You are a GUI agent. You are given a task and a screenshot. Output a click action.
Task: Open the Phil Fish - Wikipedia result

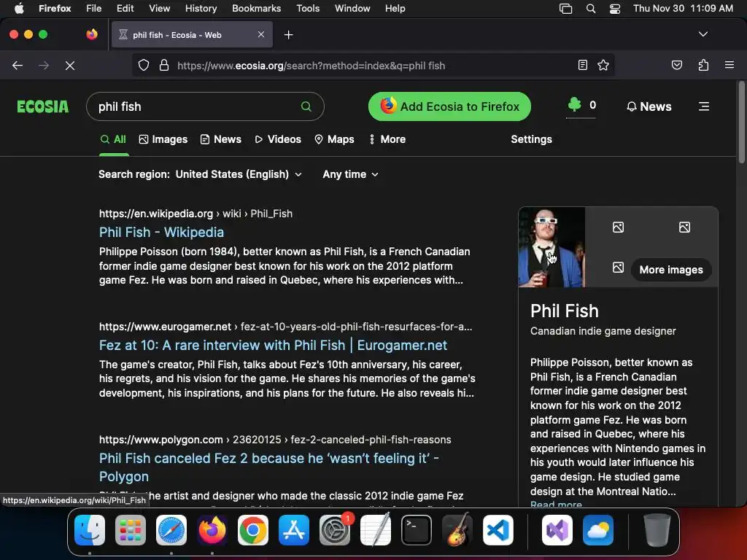161,232
